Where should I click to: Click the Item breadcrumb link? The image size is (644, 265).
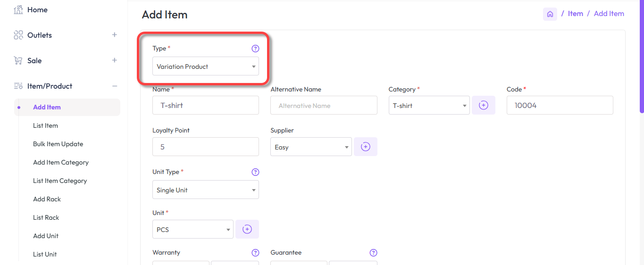(x=575, y=14)
